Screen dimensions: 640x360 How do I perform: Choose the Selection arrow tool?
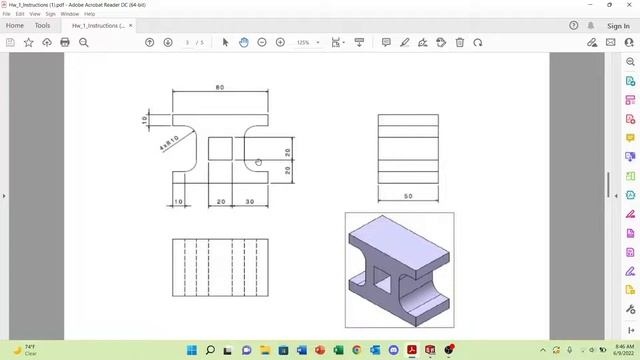point(225,42)
